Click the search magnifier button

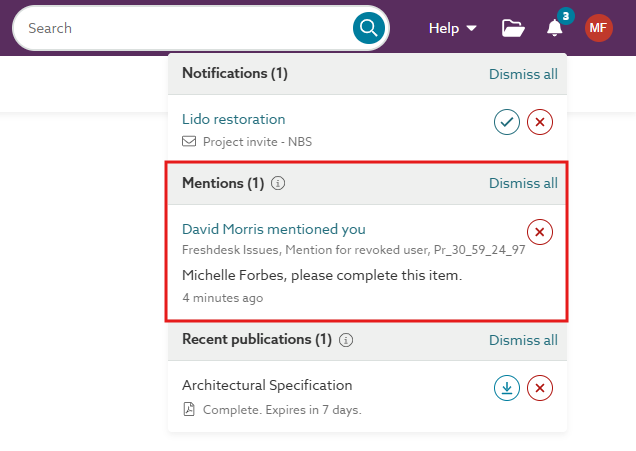pyautogui.click(x=369, y=28)
